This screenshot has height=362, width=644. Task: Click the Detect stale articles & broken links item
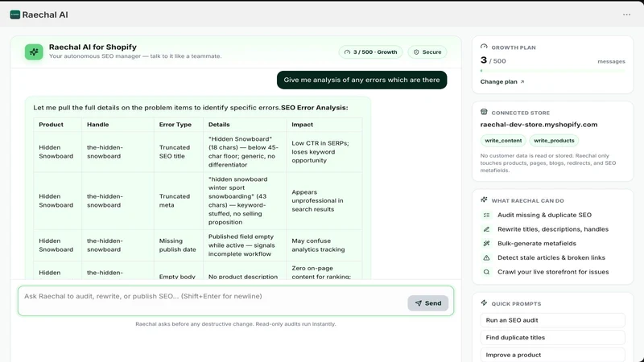551,257
